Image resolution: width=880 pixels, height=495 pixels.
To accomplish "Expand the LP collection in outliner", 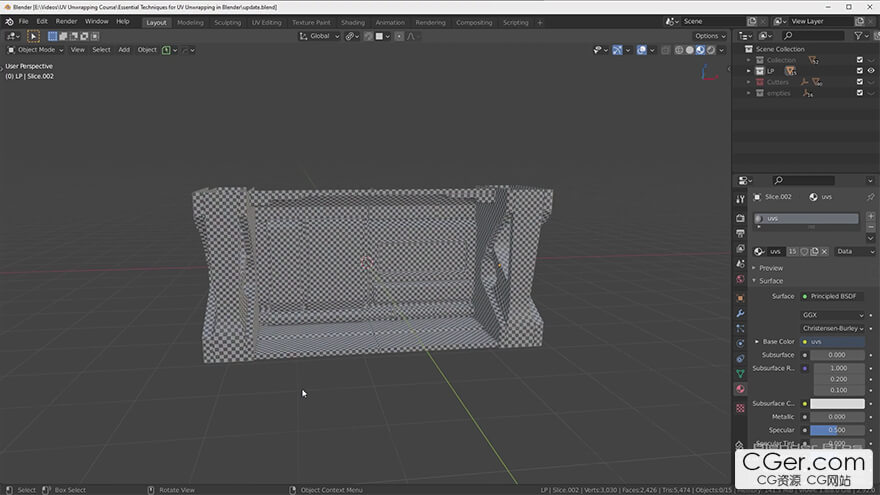I will click(x=748, y=71).
